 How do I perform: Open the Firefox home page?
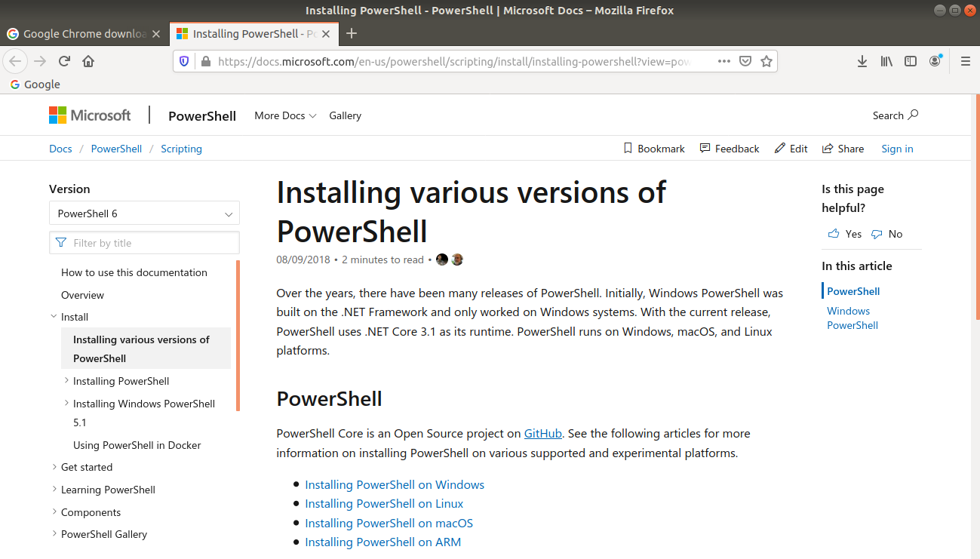[x=88, y=61]
